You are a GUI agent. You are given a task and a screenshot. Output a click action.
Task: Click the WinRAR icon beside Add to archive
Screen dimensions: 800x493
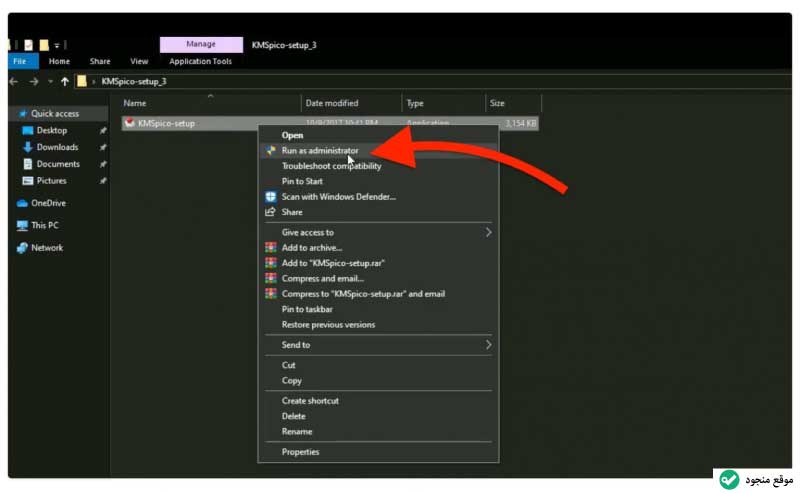pyautogui.click(x=270, y=248)
